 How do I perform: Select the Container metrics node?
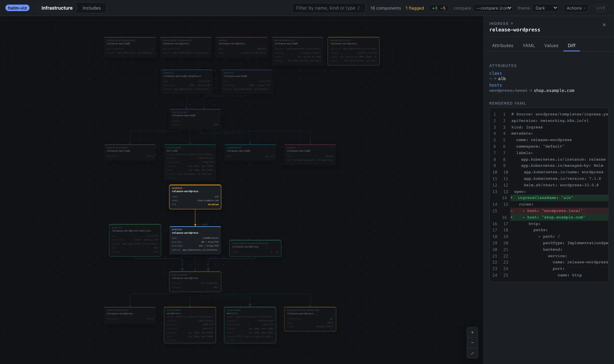click(250, 325)
